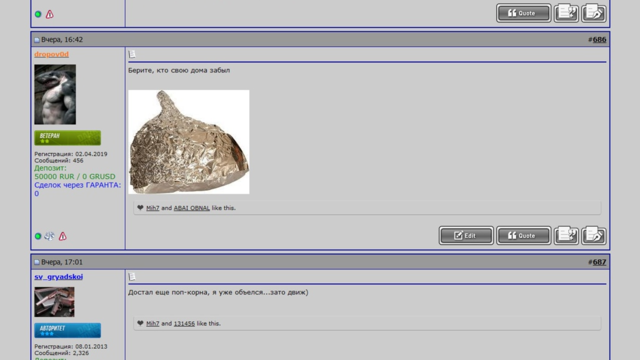The image size is (640, 360).
Task: Click the multi-quote icon in the top post
Action: [566, 13]
